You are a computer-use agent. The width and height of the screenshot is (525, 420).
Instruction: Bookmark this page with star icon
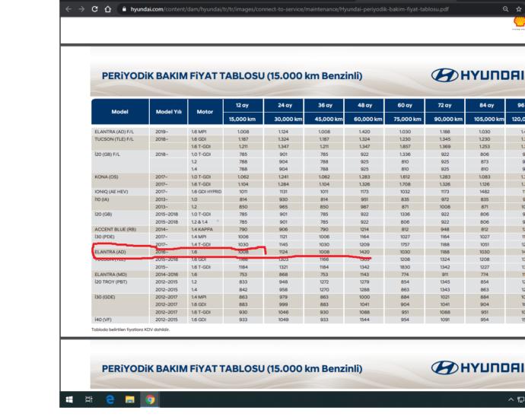pyautogui.click(x=519, y=9)
